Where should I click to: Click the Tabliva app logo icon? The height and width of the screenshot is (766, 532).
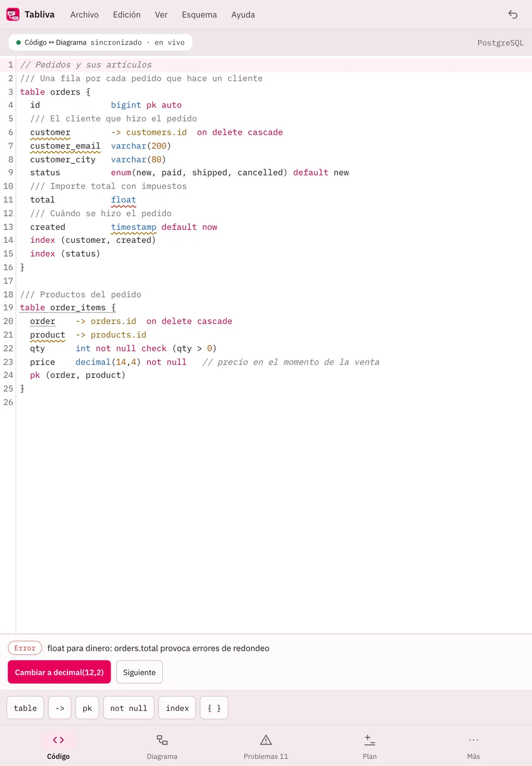pos(13,14)
